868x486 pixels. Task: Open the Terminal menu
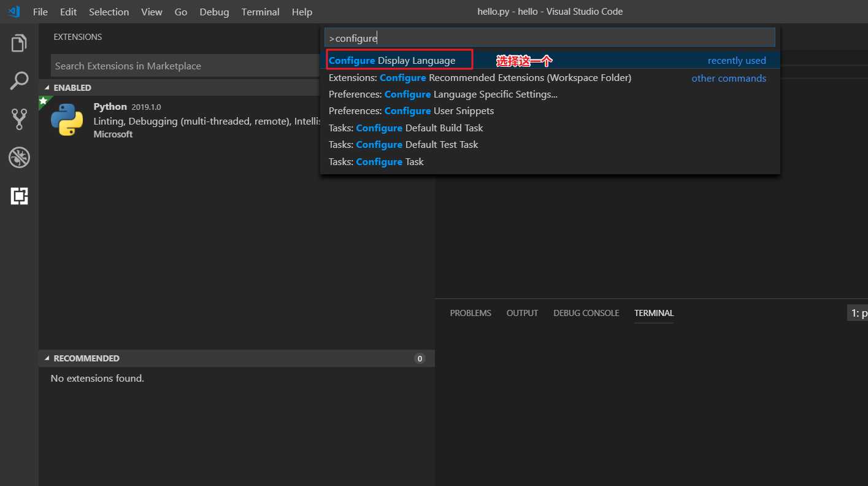coord(261,12)
